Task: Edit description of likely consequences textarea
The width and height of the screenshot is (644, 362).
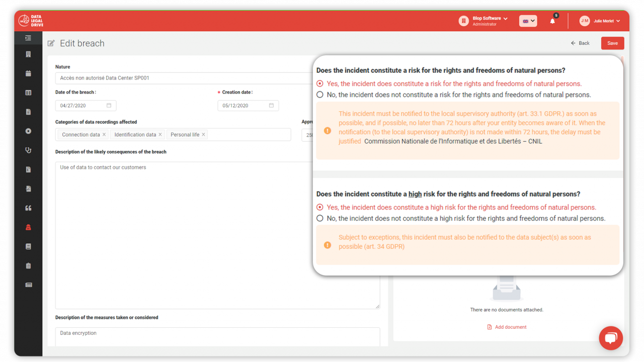Action: click(x=217, y=235)
